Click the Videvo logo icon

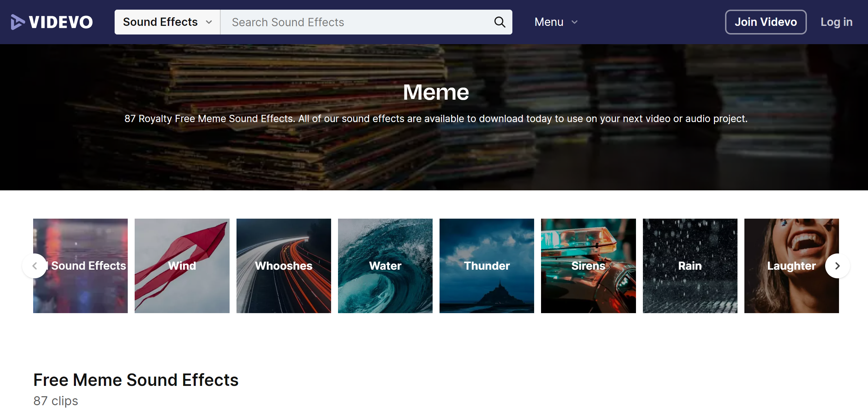pos(17,22)
